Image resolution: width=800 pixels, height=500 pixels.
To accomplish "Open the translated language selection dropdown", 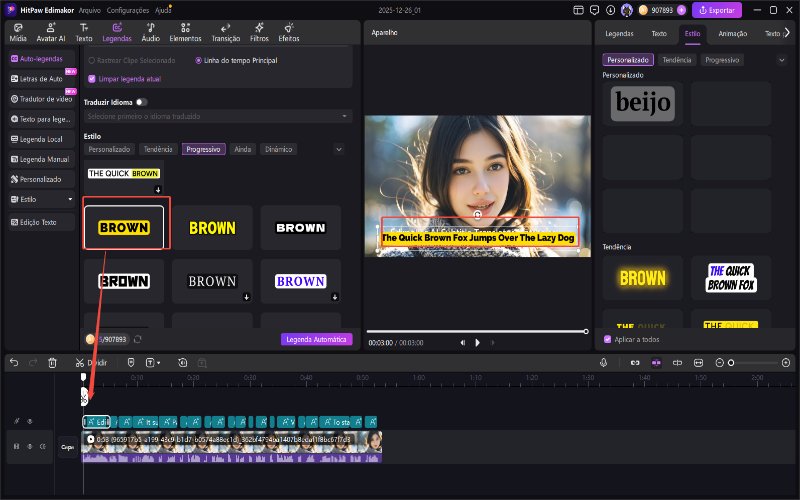I will pos(218,117).
